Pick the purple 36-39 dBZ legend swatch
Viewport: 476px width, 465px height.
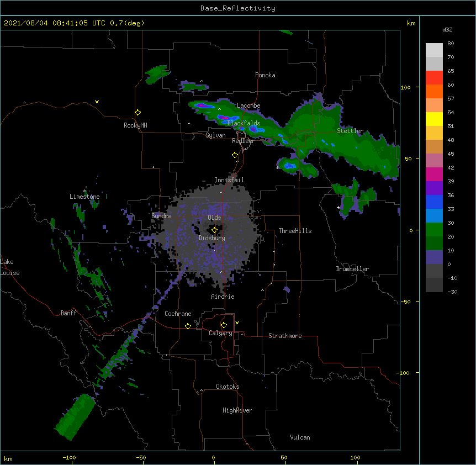pos(434,188)
